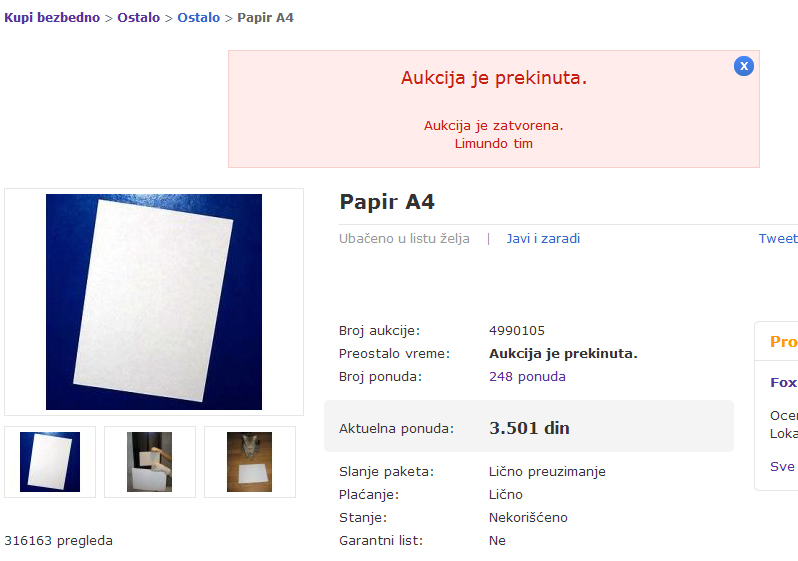View the thumbnail of paper on the floor

tap(249, 462)
